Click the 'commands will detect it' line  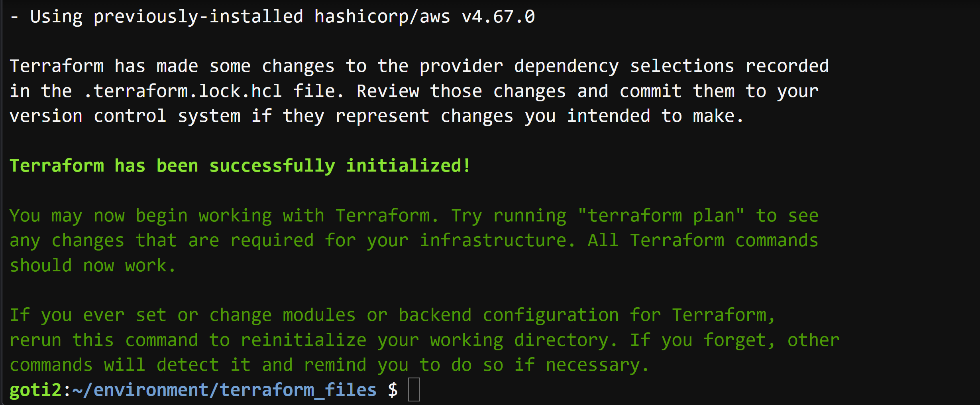pyautogui.click(x=130, y=365)
